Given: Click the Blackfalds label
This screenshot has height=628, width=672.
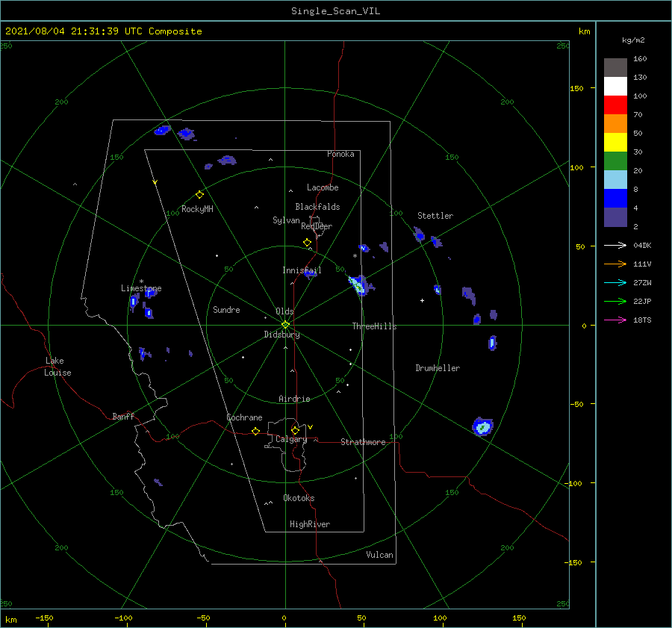Looking at the screenshot, I should pyautogui.click(x=317, y=207).
